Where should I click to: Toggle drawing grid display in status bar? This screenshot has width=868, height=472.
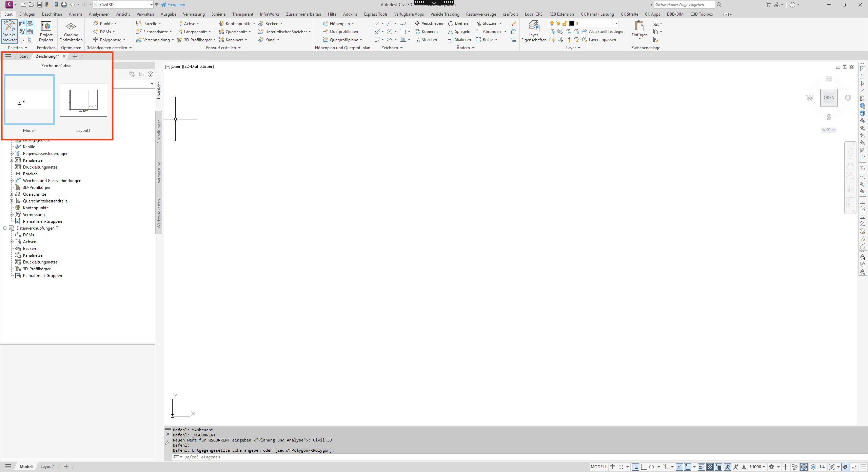point(612,467)
